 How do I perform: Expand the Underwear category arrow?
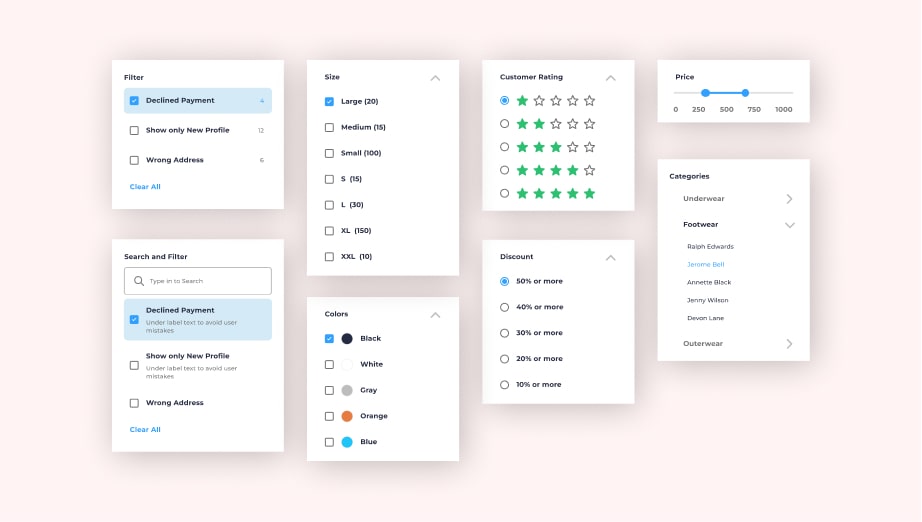tap(789, 199)
